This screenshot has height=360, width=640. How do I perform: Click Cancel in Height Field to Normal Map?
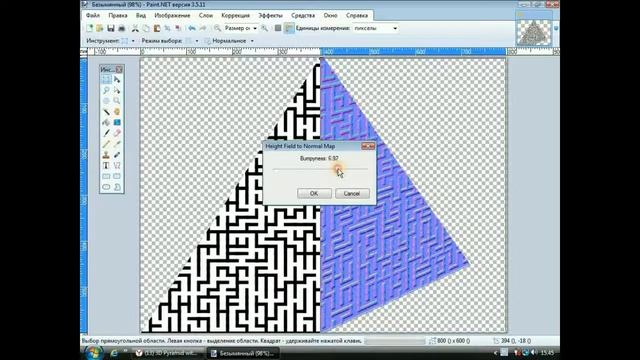click(352, 193)
